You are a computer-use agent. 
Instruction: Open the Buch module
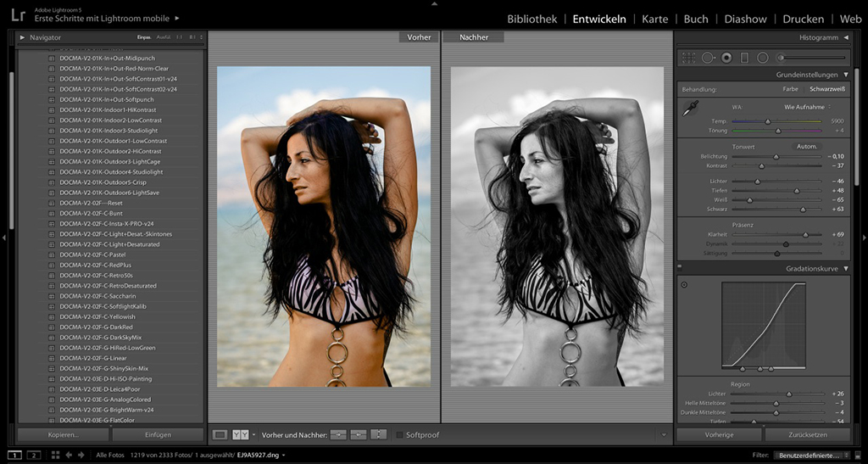point(696,19)
